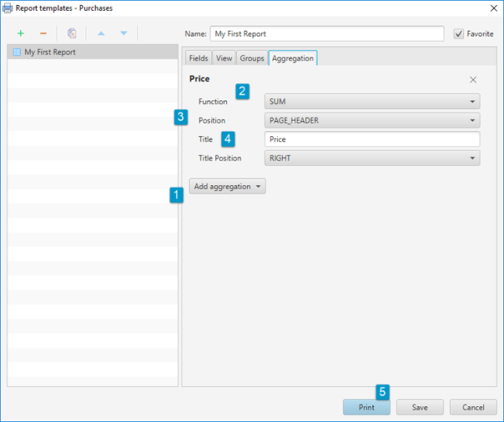Screen dimensions: 504x422
Task: Move template down with the down arrow
Action: (123, 34)
